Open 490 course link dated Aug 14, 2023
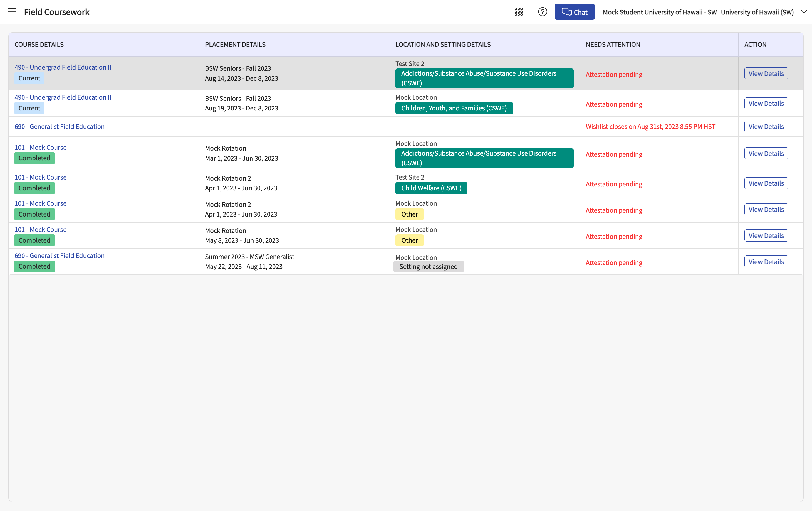Viewport: 812px width, 511px height. pos(63,67)
